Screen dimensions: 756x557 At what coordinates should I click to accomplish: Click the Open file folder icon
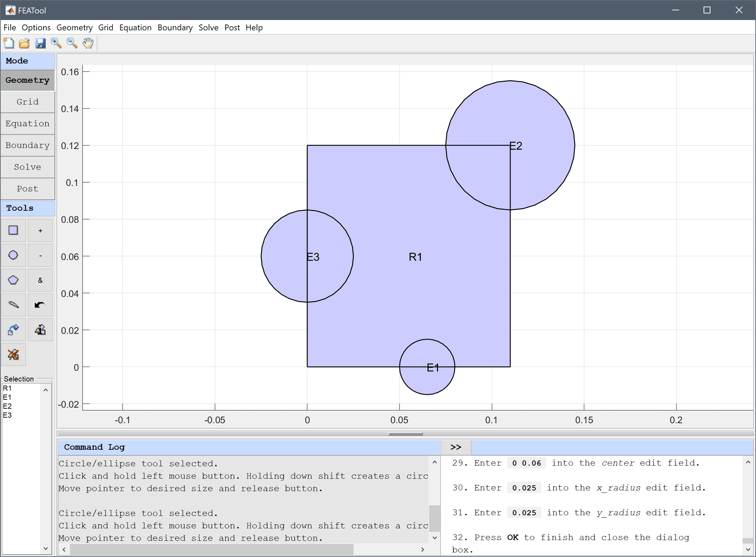pyautogui.click(x=24, y=43)
